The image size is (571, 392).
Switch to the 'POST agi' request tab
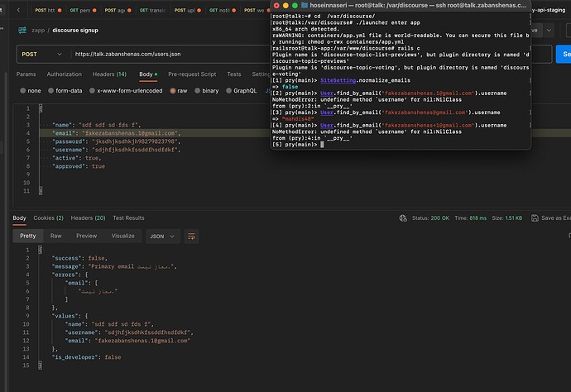click(x=118, y=10)
